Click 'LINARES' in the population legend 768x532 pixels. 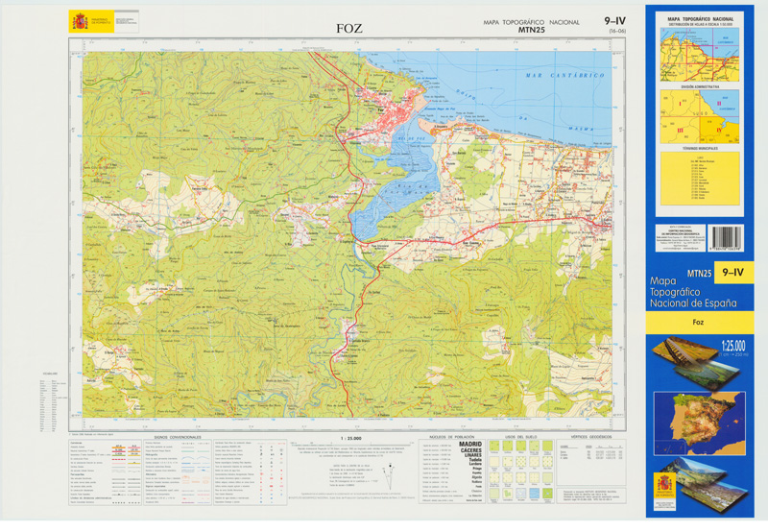[x=472, y=455]
